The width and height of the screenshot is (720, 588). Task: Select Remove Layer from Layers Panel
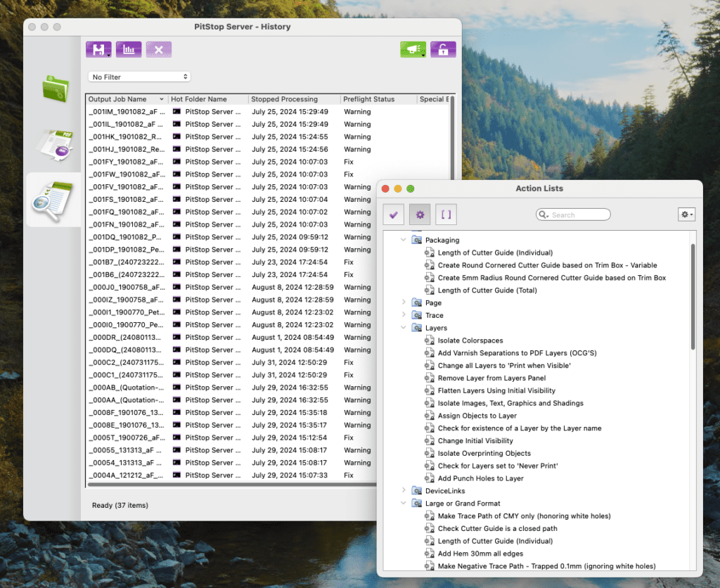coord(491,378)
